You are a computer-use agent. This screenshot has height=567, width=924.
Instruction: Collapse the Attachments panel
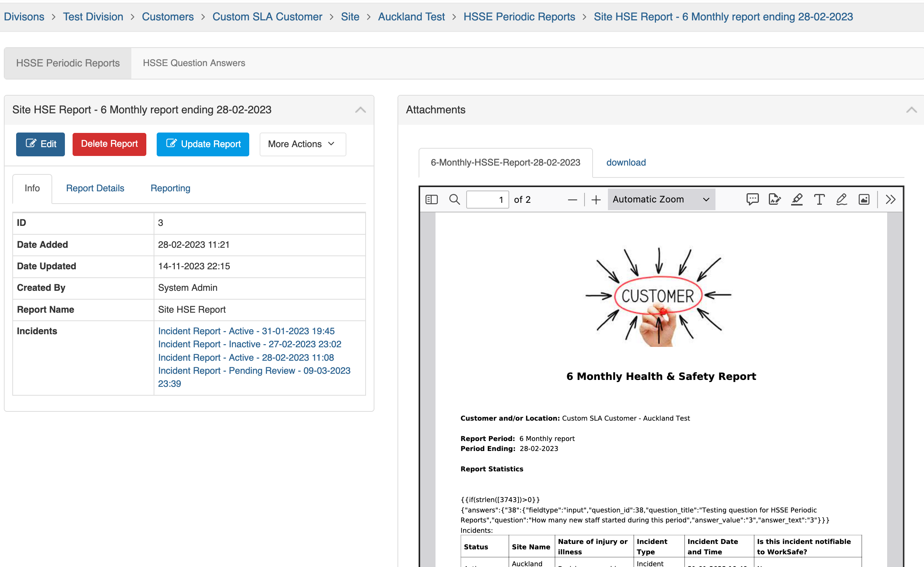click(911, 110)
